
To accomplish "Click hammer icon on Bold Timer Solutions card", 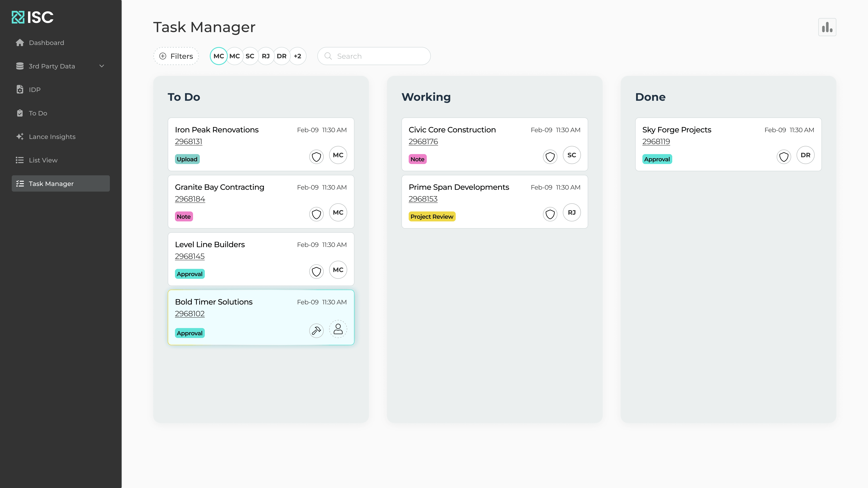I will [x=316, y=331].
